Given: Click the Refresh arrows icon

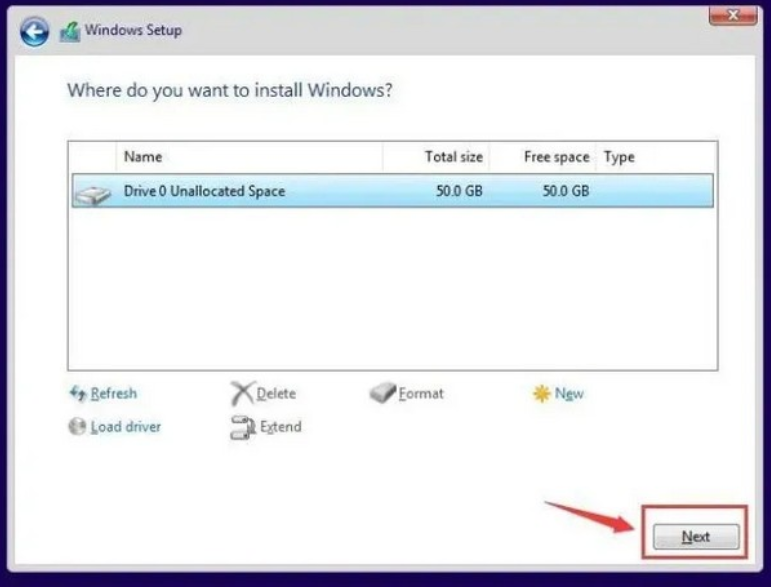Looking at the screenshot, I should coord(78,393).
